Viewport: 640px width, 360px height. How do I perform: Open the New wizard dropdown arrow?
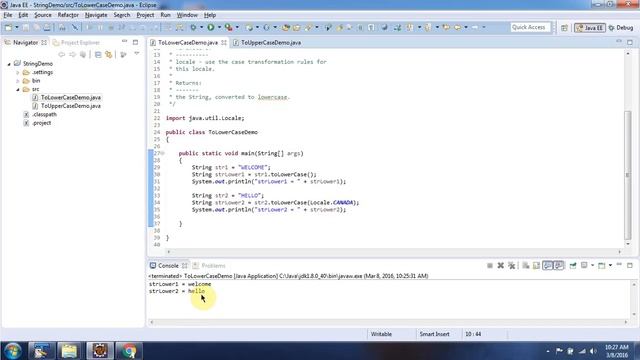coord(17,27)
